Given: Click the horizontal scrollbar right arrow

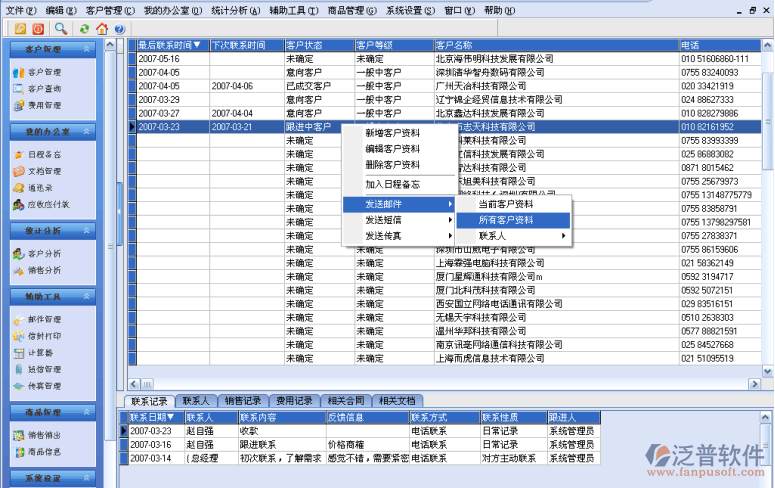Looking at the screenshot, I should [x=754, y=384].
